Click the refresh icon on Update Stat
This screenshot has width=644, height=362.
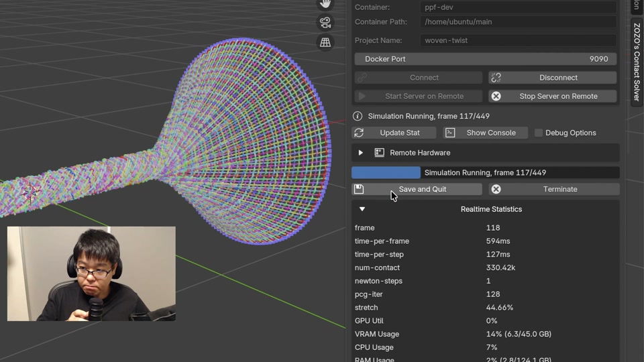click(359, 133)
